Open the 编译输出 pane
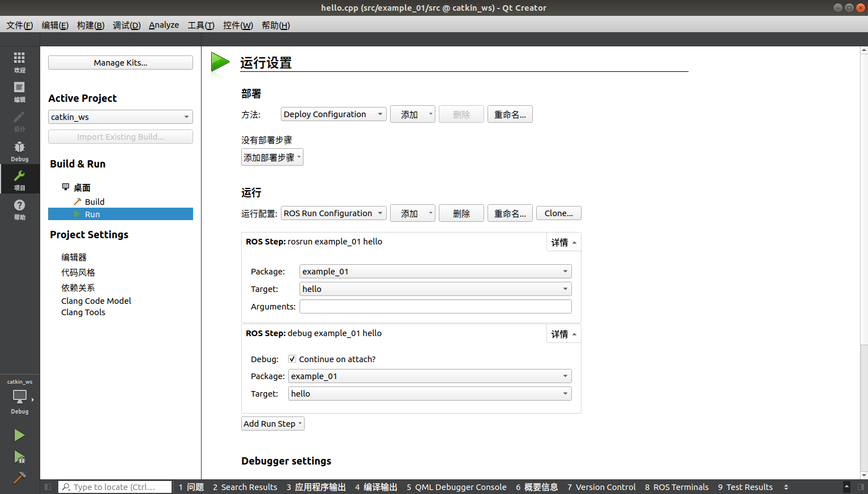This screenshot has width=868, height=494. click(x=376, y=487)
